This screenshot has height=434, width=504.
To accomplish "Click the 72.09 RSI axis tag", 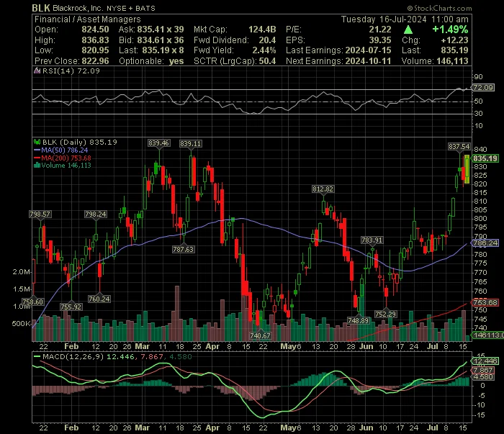I will (483, 87).
